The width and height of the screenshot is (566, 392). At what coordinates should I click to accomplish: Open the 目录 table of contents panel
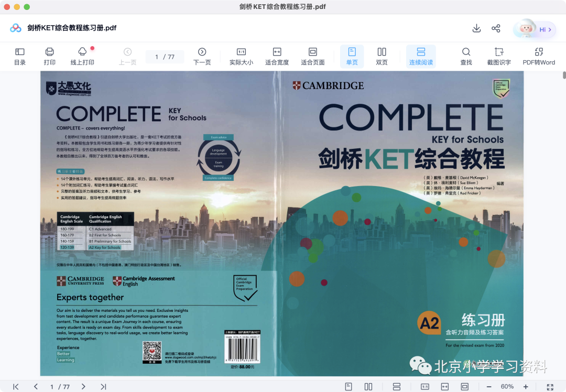coord(19,57)
